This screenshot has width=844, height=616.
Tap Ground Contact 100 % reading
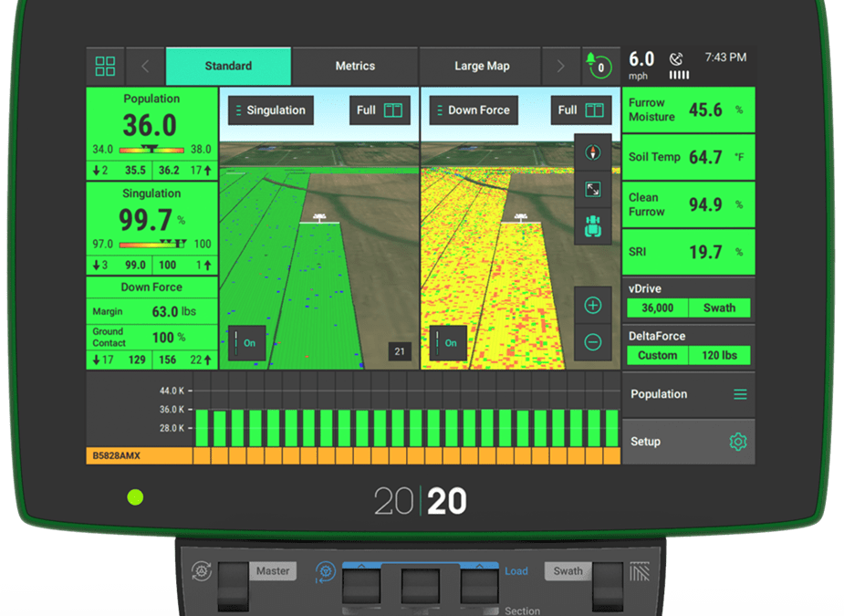tap(151, 338)
